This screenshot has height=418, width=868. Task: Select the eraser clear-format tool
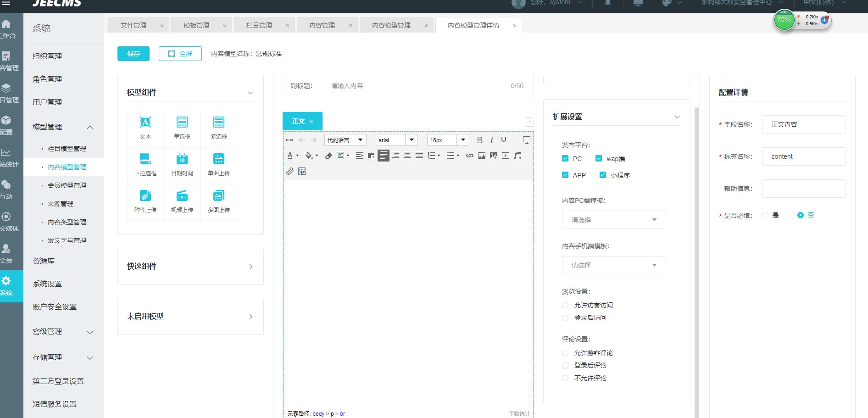(x=328, y=156)
